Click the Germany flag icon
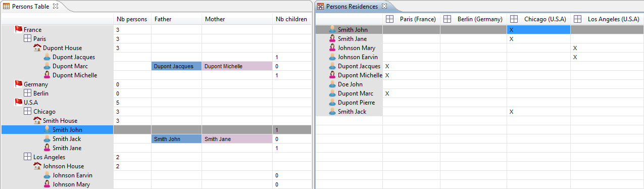 [19, 84]
